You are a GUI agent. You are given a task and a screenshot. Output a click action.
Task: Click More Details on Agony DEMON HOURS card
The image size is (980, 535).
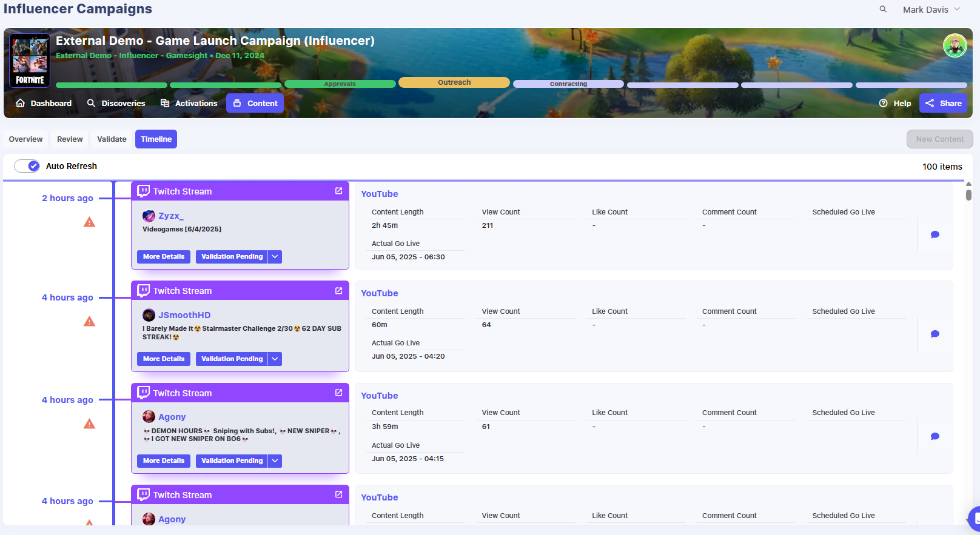(164, 460)
